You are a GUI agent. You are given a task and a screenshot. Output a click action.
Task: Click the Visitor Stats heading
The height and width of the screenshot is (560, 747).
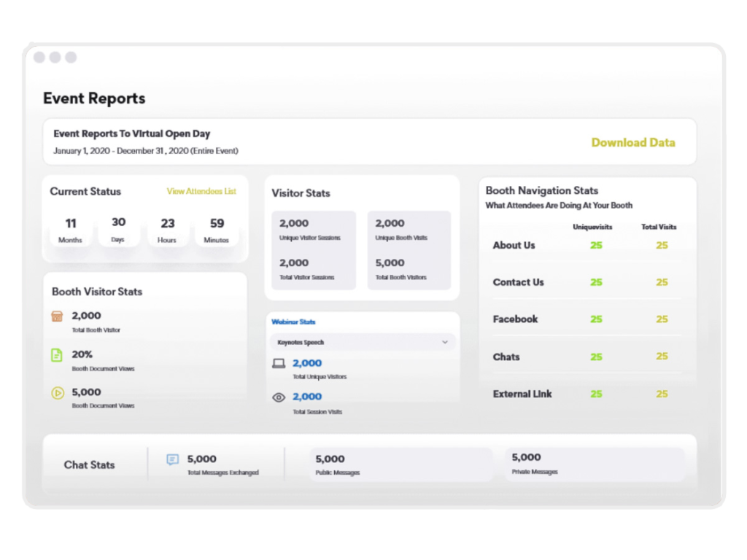[x=301, y=193]
